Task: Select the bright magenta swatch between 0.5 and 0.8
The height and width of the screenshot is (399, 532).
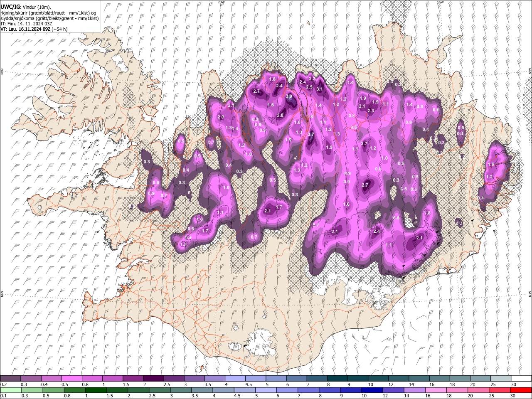Action: click(72, 378)
